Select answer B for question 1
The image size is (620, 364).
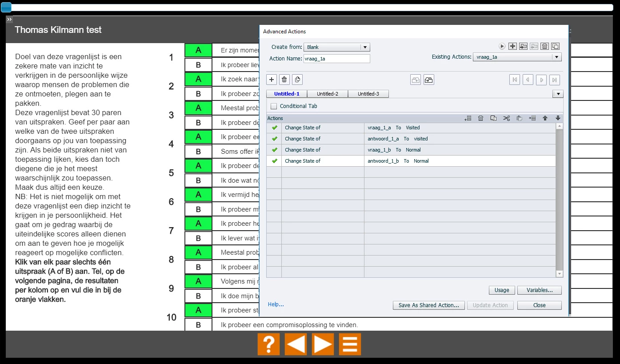pos(198,65)
